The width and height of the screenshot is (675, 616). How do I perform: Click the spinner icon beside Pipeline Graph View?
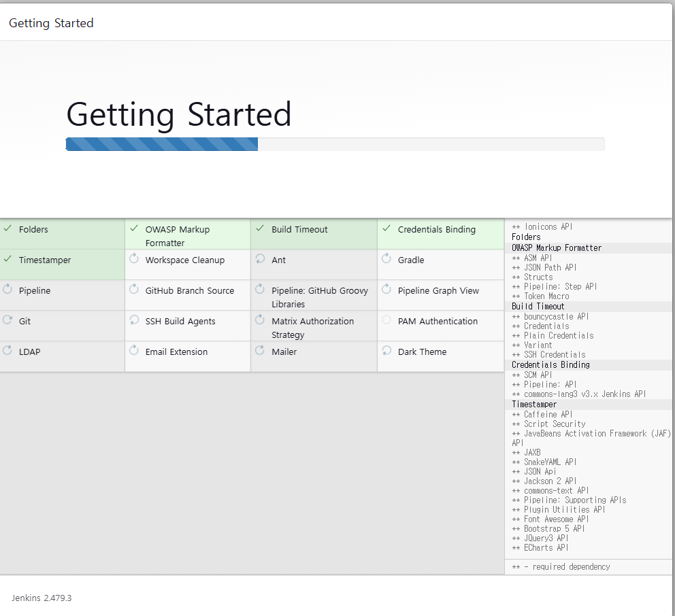(386, 289)
